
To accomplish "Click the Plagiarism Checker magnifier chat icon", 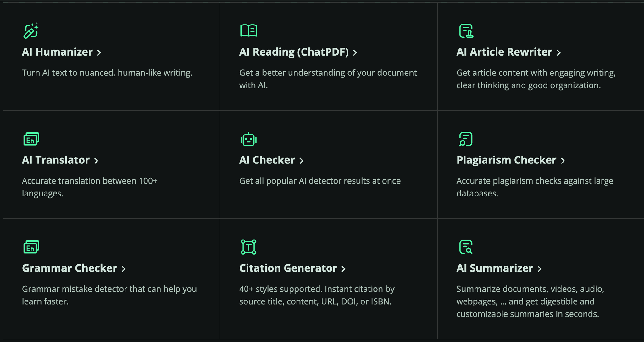I will click(466, 138).
